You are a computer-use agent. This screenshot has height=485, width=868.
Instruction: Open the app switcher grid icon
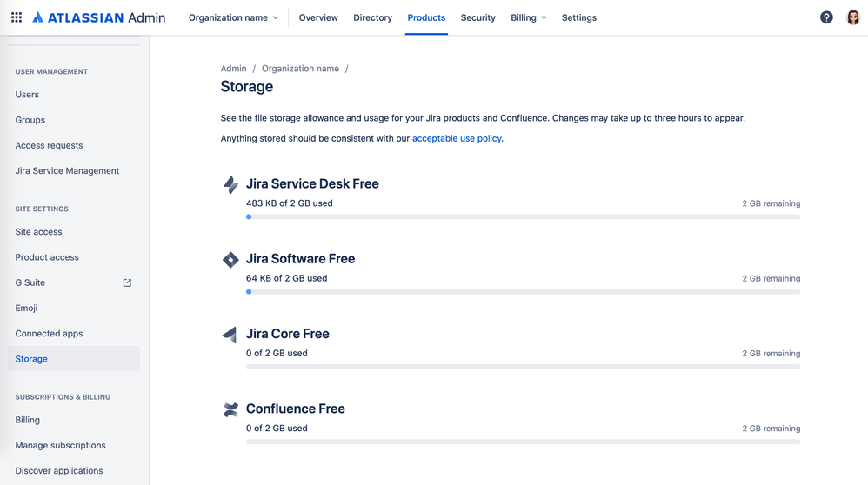pyautogui.click(x=17, y=17)
